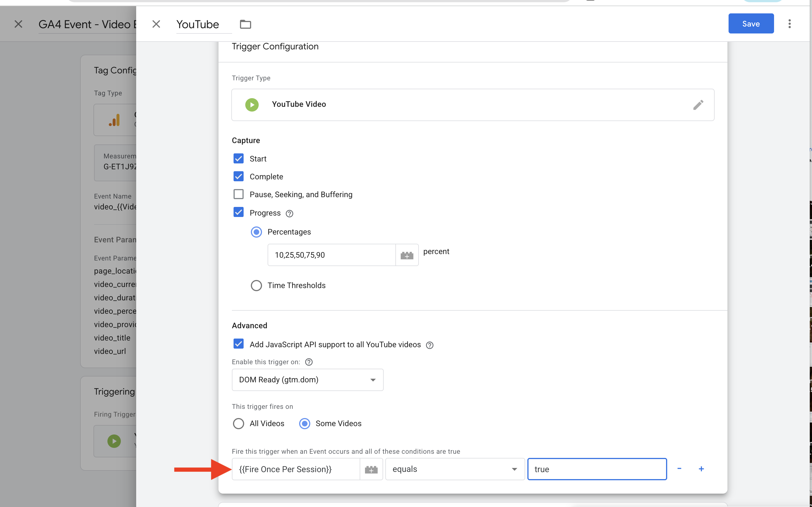Uncheck the Start capture checkbox
This screenshot has width=812, height=507.
tap(238, 159)
